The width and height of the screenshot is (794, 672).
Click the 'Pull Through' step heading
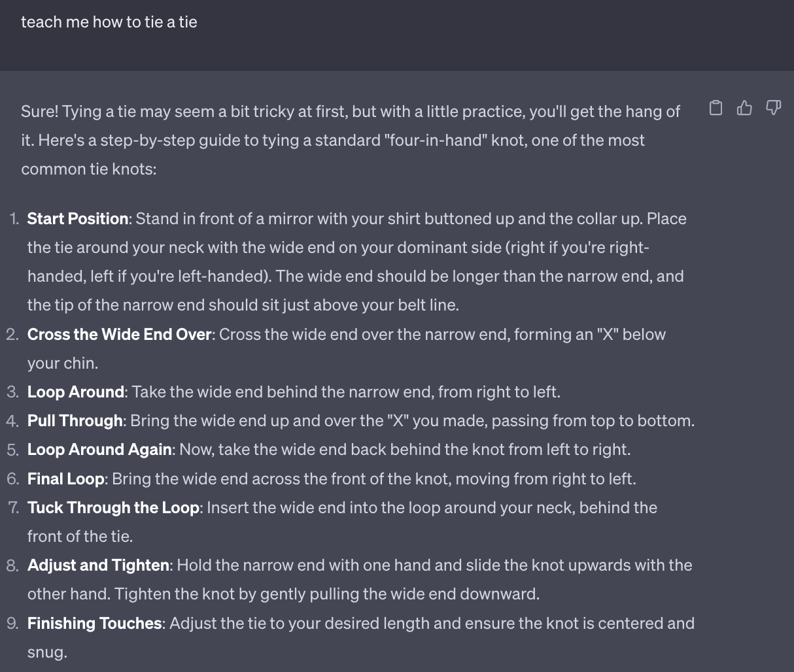tap(75, 421)
